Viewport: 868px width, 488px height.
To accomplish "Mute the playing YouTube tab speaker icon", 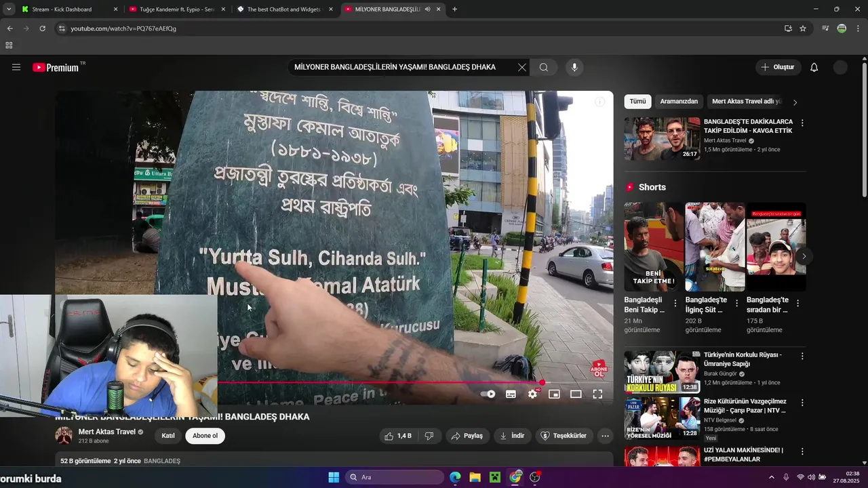I will [x=427, y=9].
